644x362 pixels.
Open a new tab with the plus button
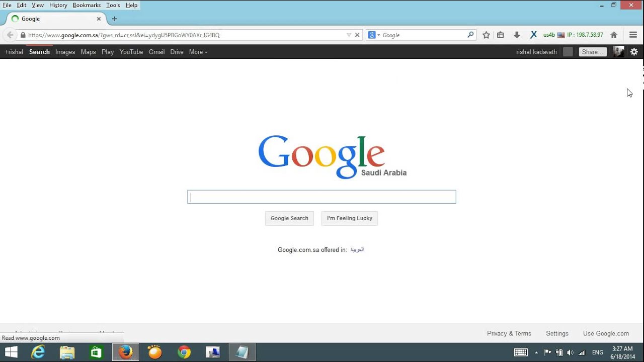point(114,19)
